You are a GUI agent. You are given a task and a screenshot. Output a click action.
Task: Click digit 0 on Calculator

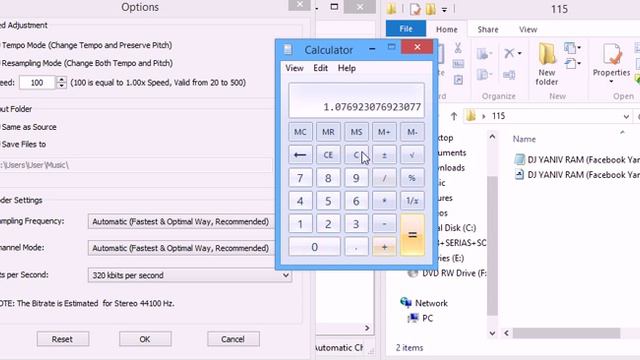(x=314, y=247)
